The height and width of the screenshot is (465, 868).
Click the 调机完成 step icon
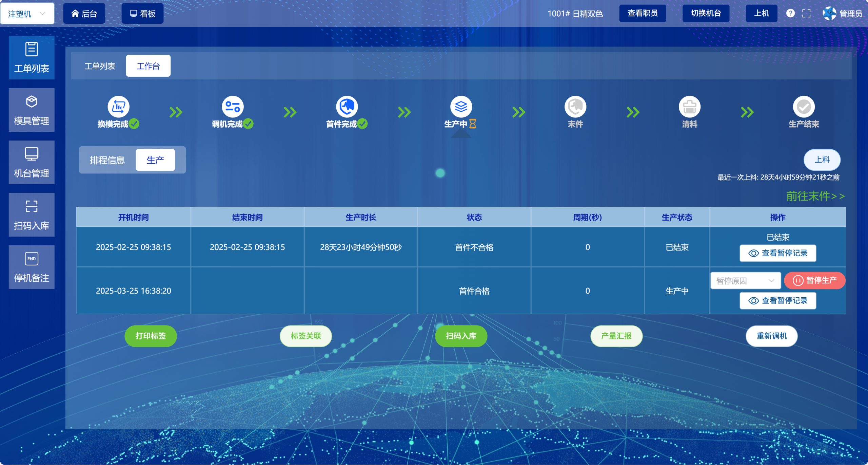233,107
